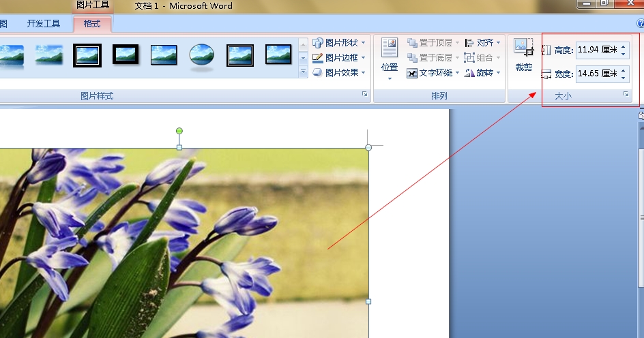Click the right middle sizing handle
The height and width of the screenshot is (338, 644).
(368, 301)
